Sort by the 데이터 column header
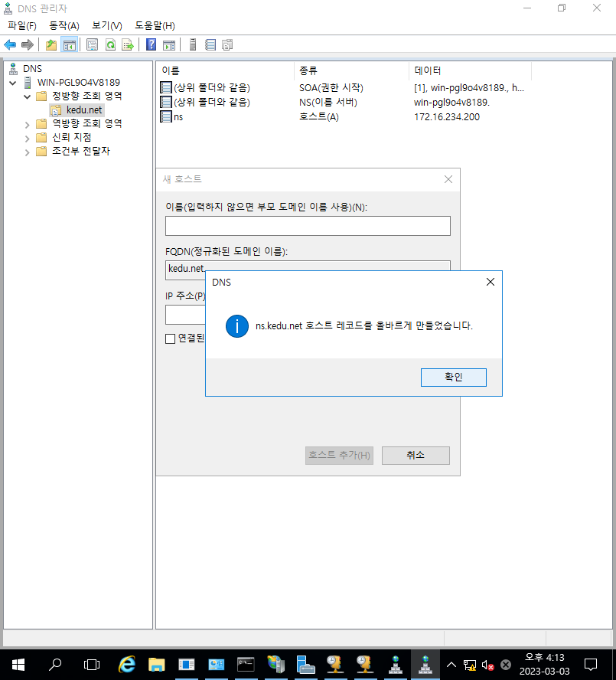The height and width of the screenshot is (680, 616). (470, 70)
